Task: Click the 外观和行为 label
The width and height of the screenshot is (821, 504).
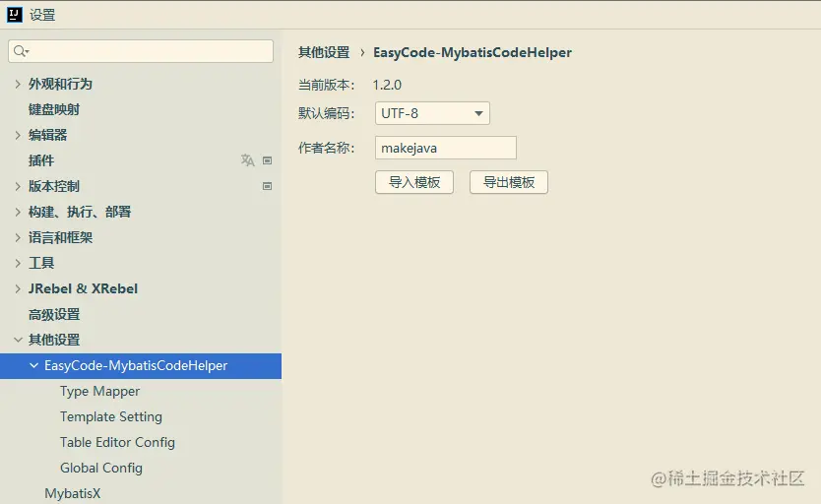Action: click(60, 84)
